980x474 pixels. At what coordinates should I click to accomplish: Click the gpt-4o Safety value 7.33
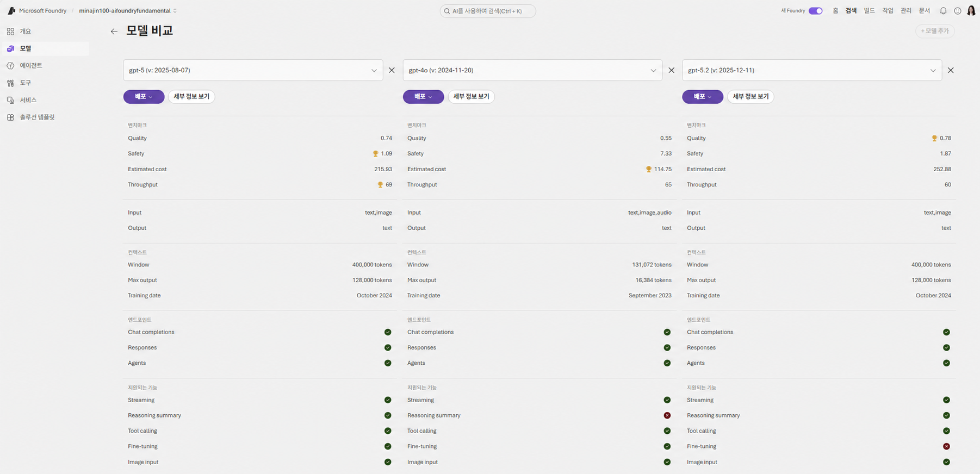666,154
